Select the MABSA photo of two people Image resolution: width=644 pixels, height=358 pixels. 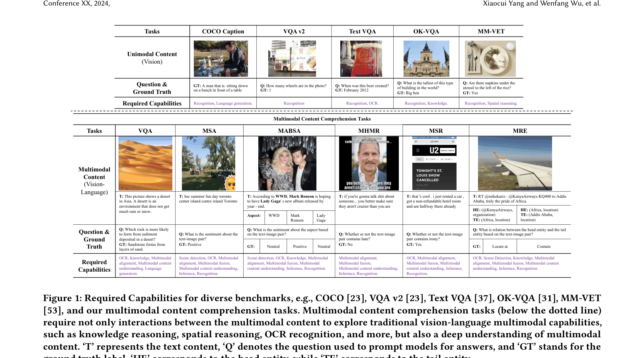click(x=287, y=163)
